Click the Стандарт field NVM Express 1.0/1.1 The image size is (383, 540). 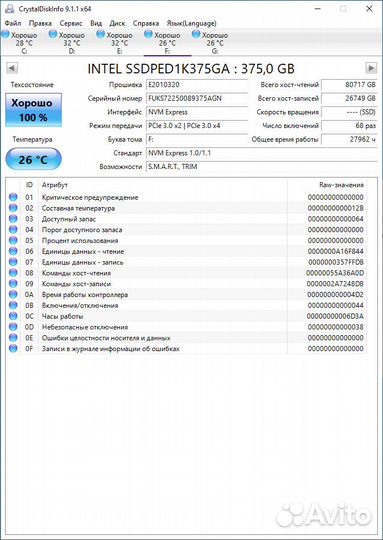pos(261,153)
